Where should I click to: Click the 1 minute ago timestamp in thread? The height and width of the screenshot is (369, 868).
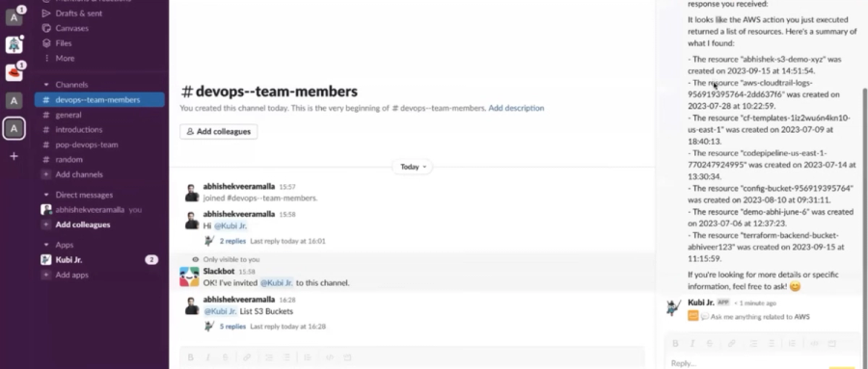point(755,303)
